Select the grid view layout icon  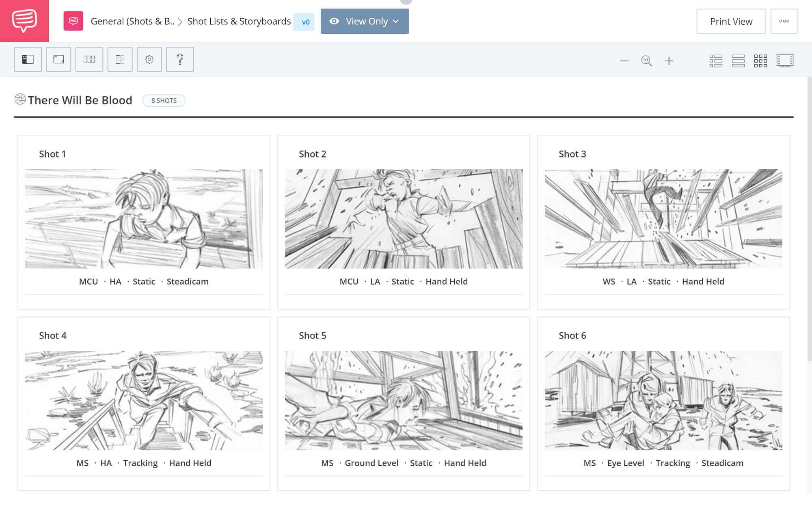click(760, 60)
